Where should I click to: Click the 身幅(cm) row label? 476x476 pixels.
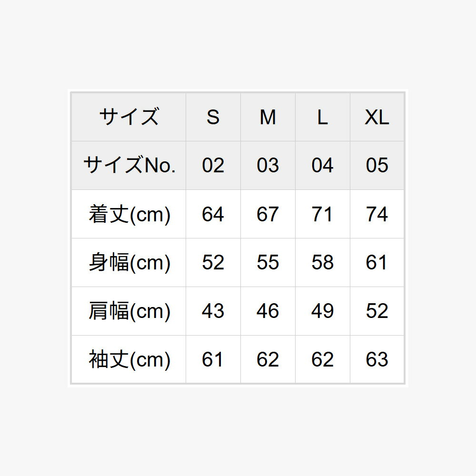pos(129,263)
